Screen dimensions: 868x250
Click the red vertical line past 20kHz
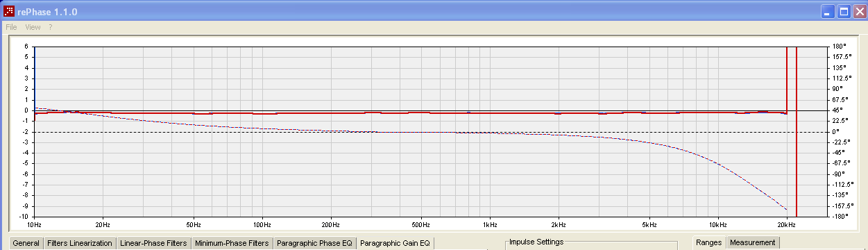point(797,132)
